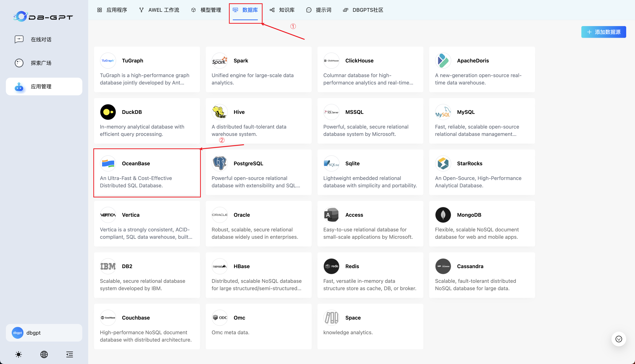
Task: Open the Vertica card title
Action: [x=131, y=215]
